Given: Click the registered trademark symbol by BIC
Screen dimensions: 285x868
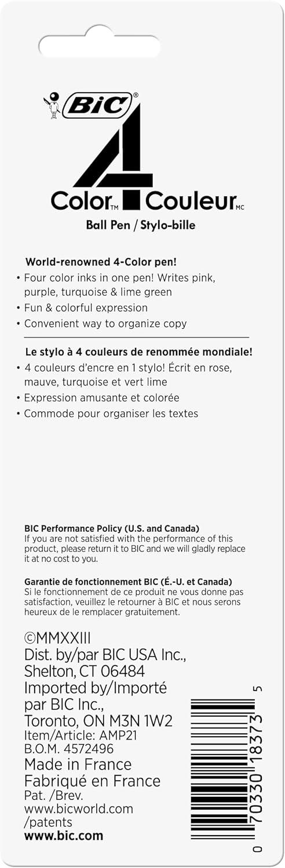Looking at the screenshot, I should pos(136,95).
